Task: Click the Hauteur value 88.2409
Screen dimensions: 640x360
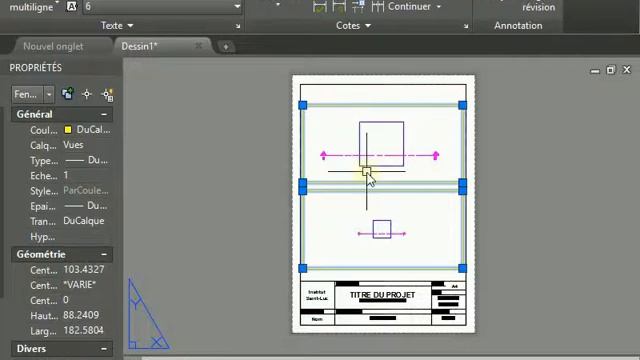Action: coord(81,315)
